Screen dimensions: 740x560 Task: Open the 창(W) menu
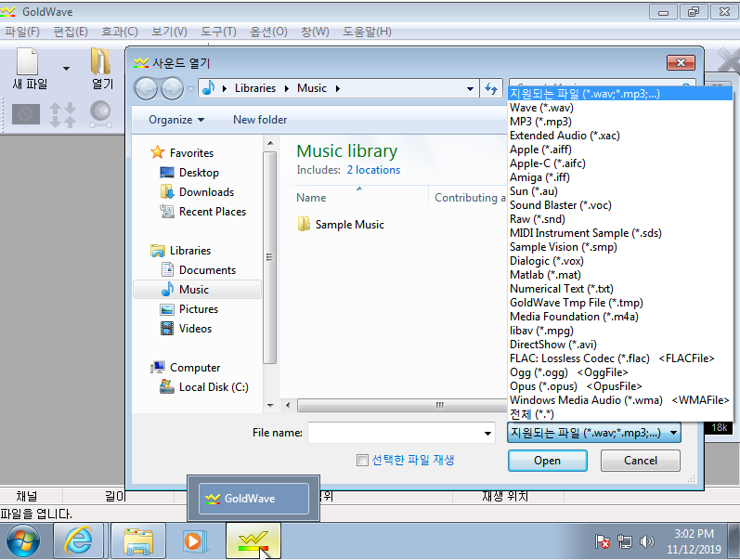(x=315, y=32)
